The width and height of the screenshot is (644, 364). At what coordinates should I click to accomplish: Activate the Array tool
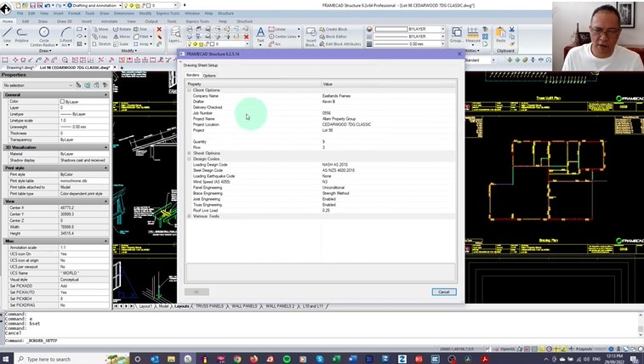[142, 44]
